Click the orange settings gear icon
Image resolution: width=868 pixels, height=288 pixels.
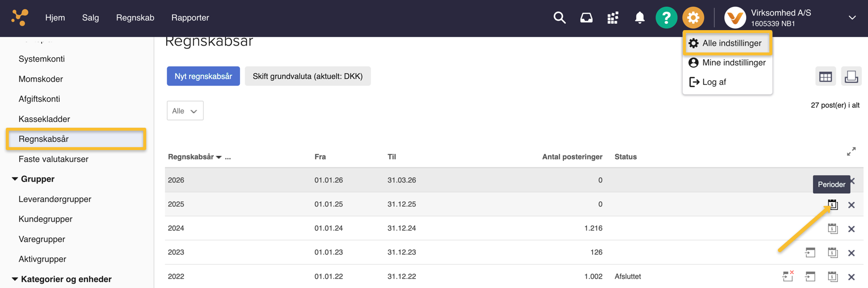coord(693,18)
